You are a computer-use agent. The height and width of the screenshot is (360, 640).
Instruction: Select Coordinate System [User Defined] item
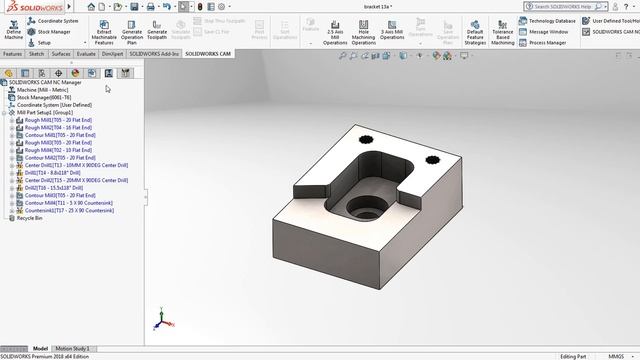54,105
